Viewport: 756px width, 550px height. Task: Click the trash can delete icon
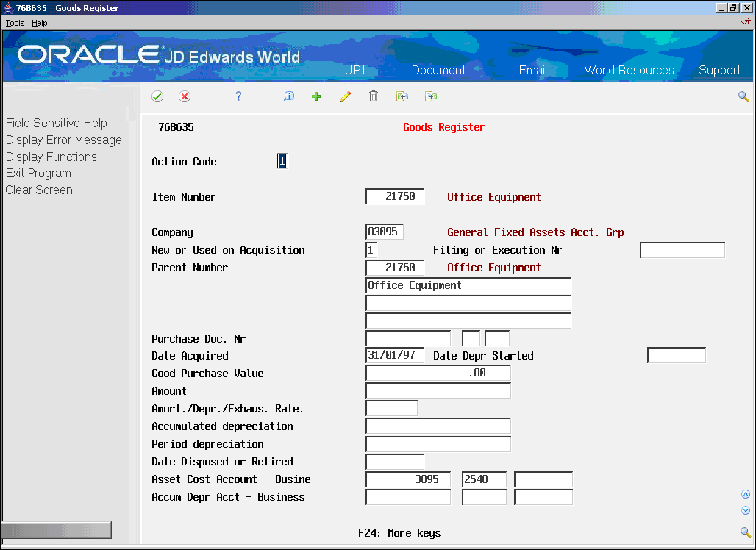tap(373, 96)
